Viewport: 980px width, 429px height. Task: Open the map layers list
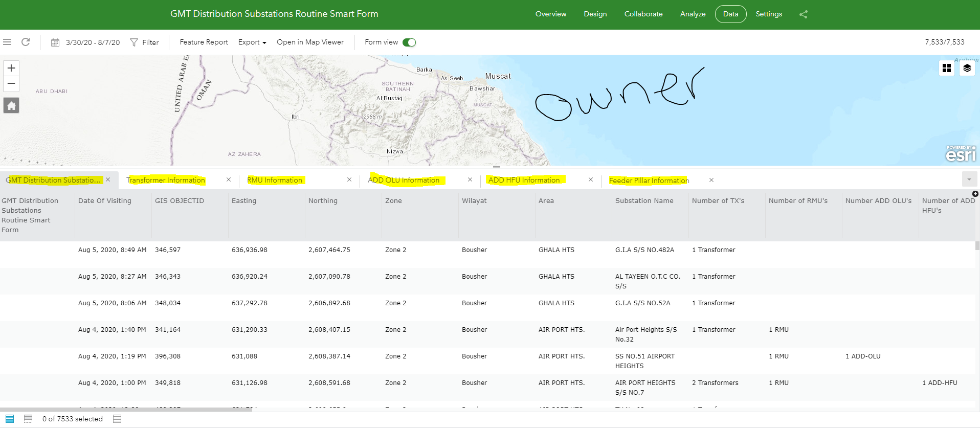click(967, 68)
